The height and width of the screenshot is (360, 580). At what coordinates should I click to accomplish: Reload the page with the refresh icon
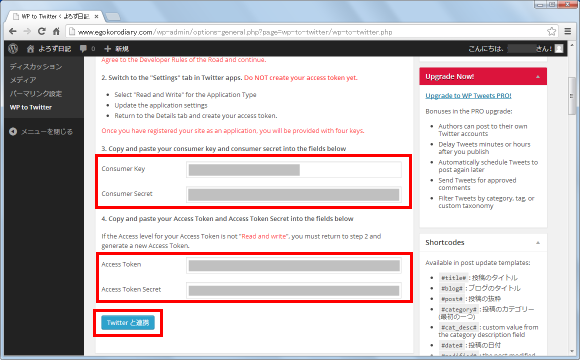tap(42, 31)
